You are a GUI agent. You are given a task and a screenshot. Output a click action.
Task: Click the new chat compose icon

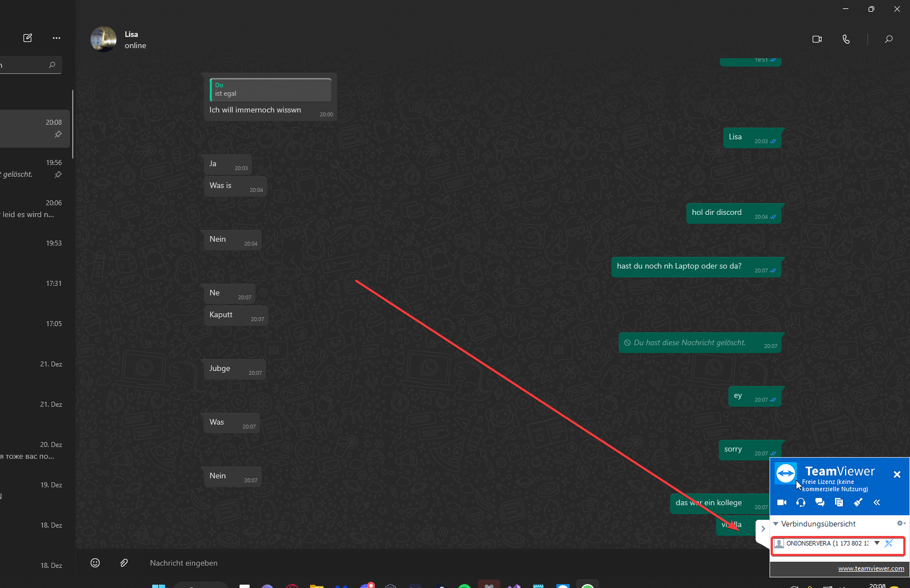(x=27, y=38)
